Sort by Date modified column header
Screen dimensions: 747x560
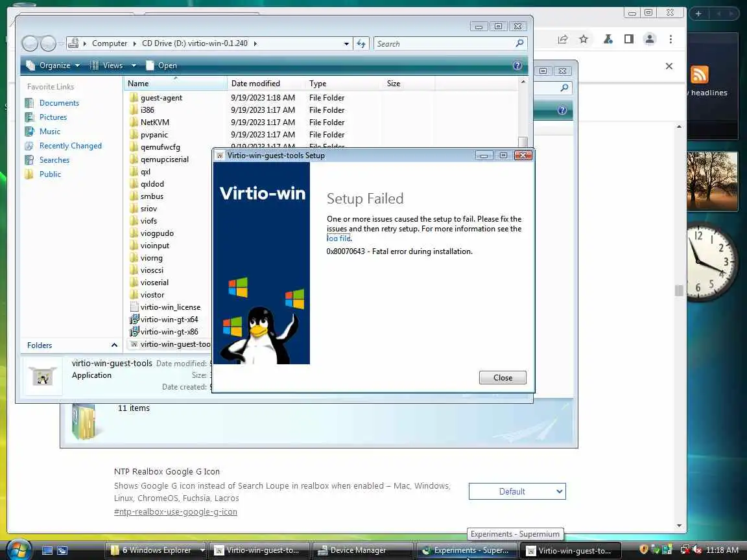click(266, 84)
